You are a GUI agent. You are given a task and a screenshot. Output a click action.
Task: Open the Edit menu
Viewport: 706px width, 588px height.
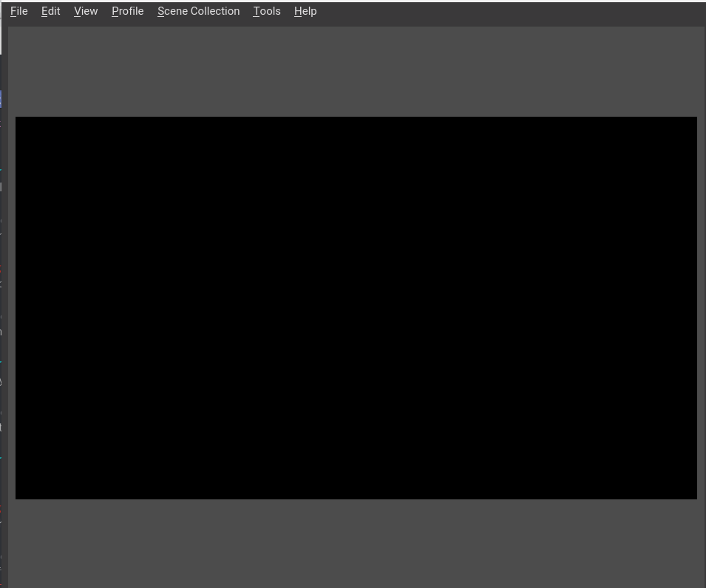50,11
